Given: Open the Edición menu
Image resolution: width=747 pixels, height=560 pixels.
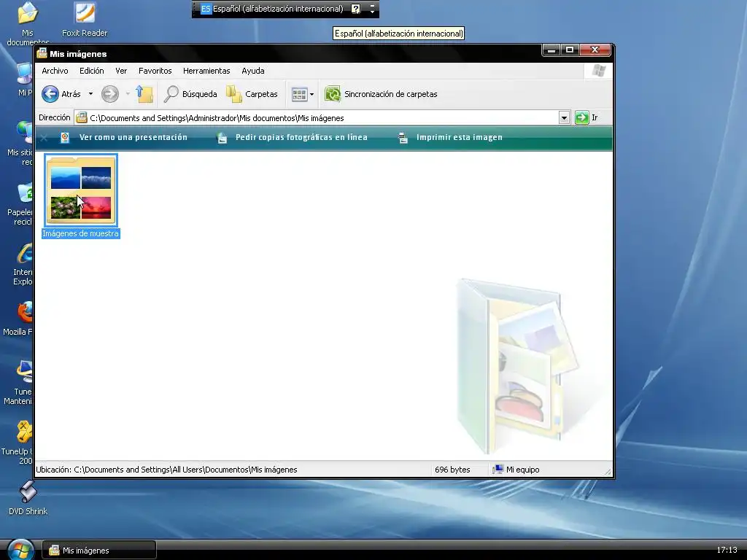Looking at the screenshot, I should coord(91,71).
